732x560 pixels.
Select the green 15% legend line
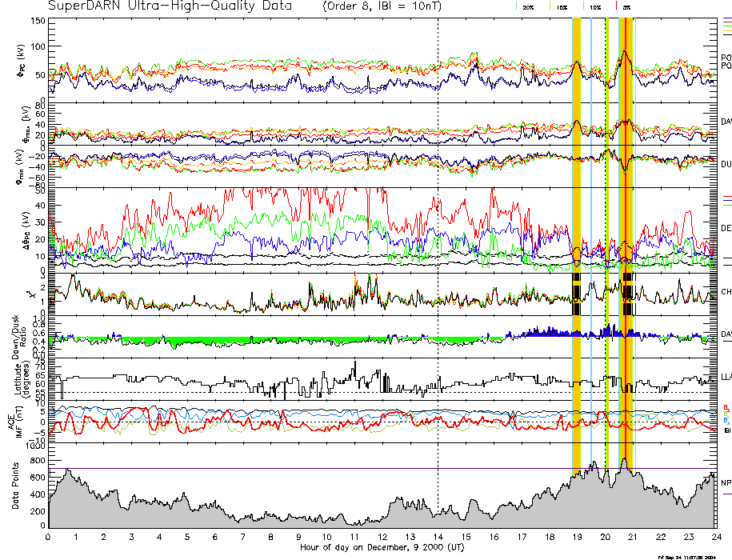click(x=550, y=6)
